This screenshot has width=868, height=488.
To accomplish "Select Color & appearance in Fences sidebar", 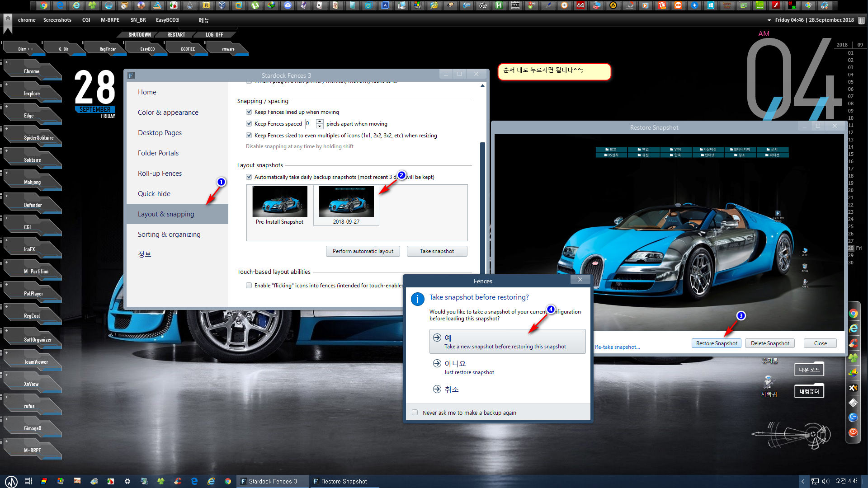I will pyautogui.click(x=177, y=112).
